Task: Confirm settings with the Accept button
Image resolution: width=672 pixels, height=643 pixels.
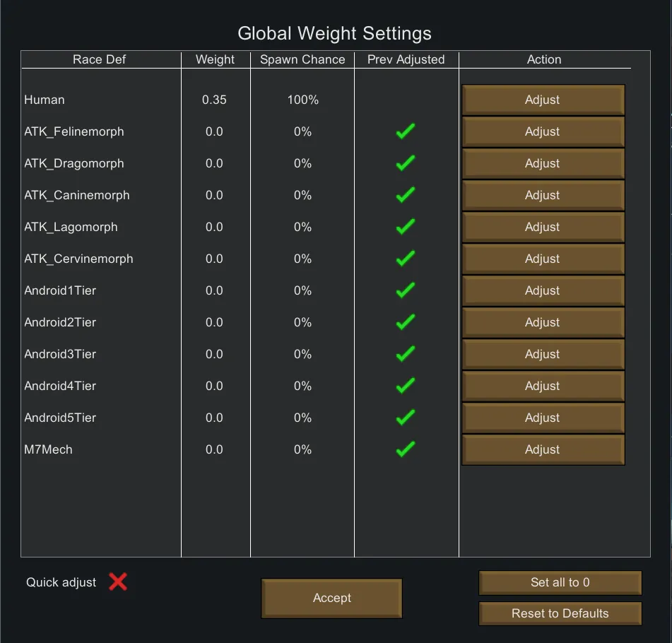Action: 331,598
